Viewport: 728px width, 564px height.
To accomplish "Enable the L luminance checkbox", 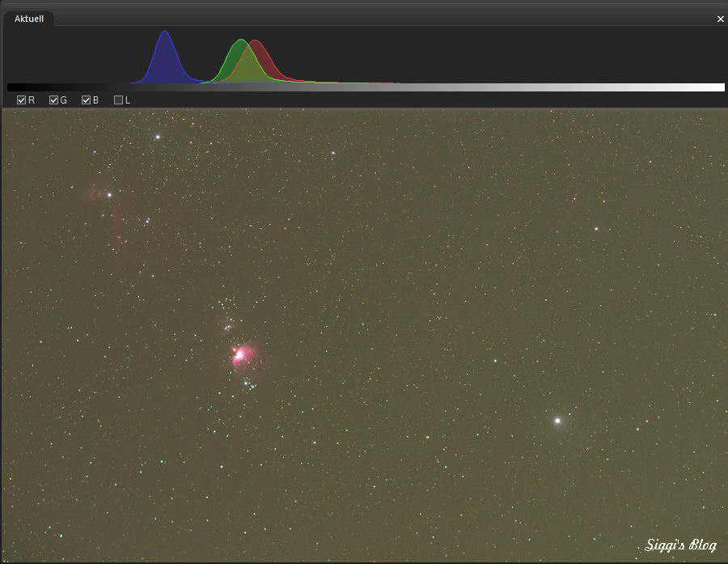I will pyautogui.click(x=119, y=100).
